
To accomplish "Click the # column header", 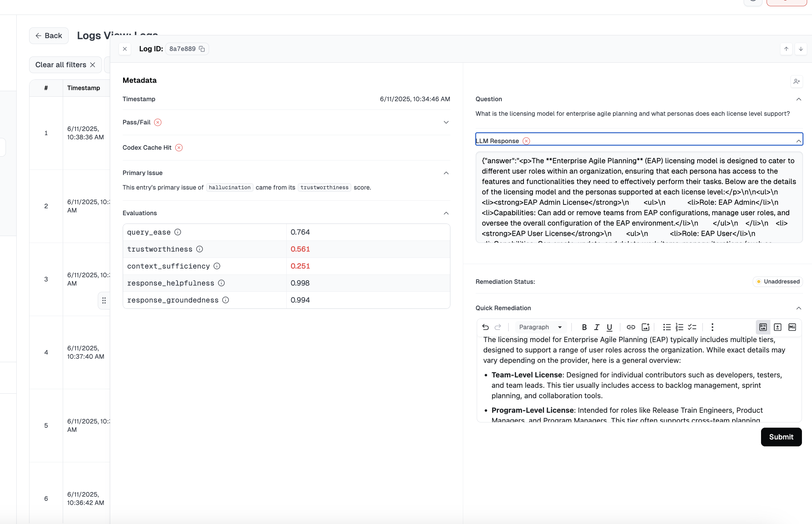I will [46, 88].
